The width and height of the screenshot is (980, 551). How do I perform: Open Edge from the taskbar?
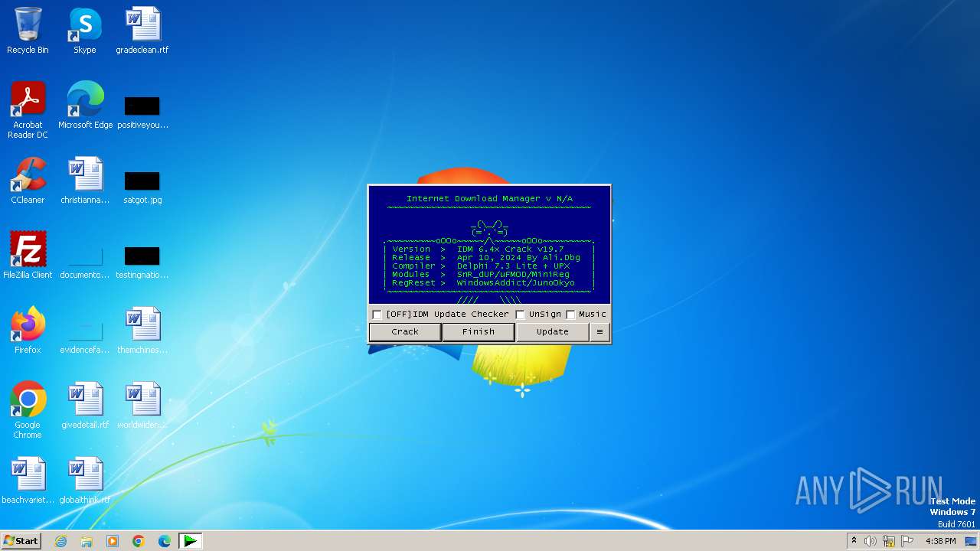click(x=165, y=541)
